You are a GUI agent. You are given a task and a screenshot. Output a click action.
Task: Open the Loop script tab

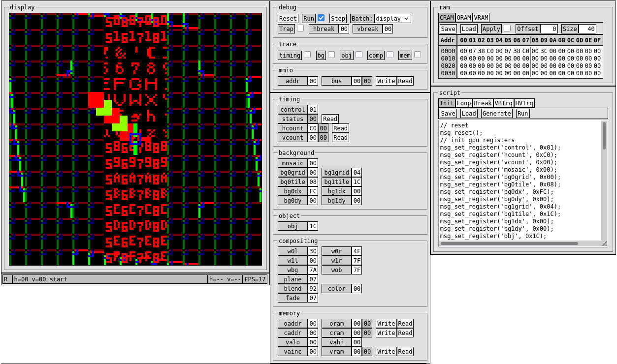click(x=464, y=103)
